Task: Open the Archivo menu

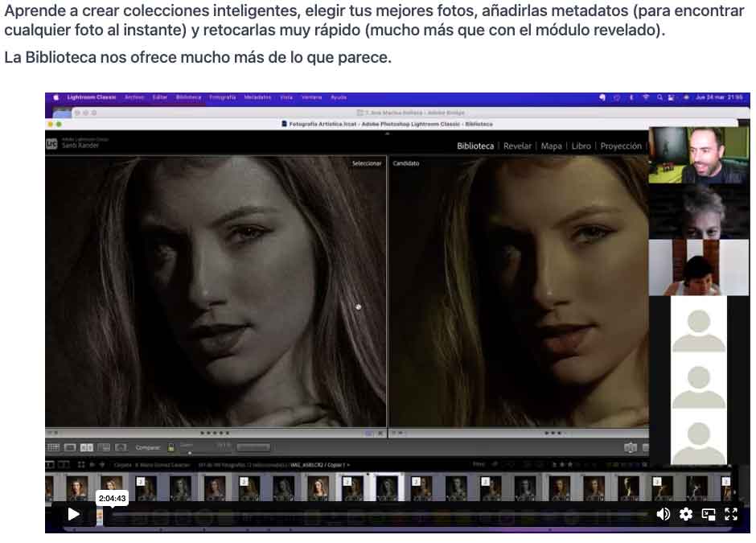Action: pos(134,97)
